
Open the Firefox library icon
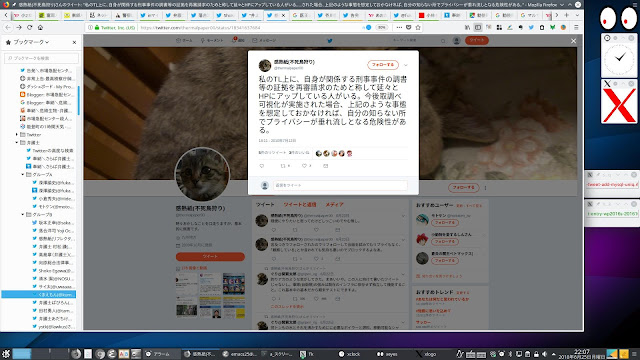[x=467, y=27]
